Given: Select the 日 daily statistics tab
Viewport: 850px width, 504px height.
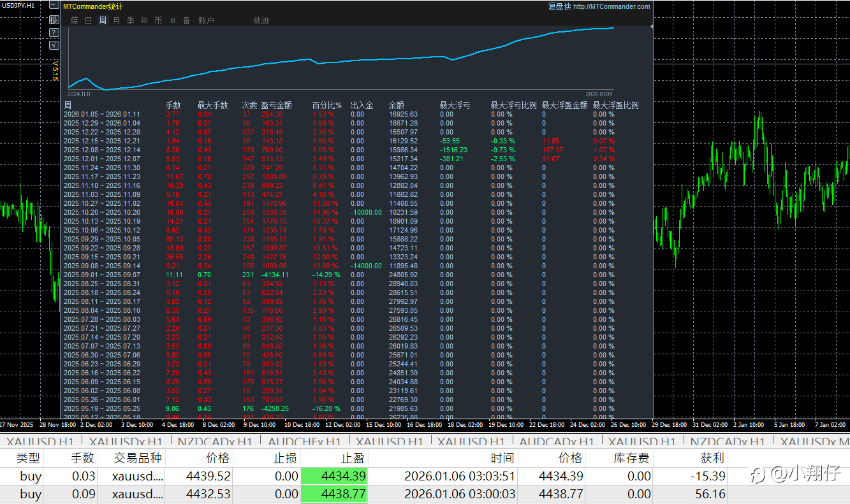Looking at the screenshot, I should tap(89, 20).
